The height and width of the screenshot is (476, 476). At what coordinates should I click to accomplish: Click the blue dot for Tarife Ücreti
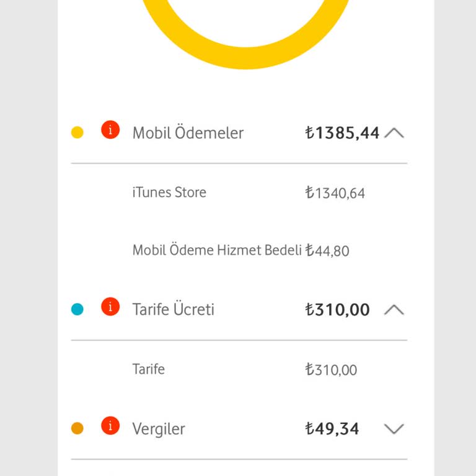click(x=77, y=309)
